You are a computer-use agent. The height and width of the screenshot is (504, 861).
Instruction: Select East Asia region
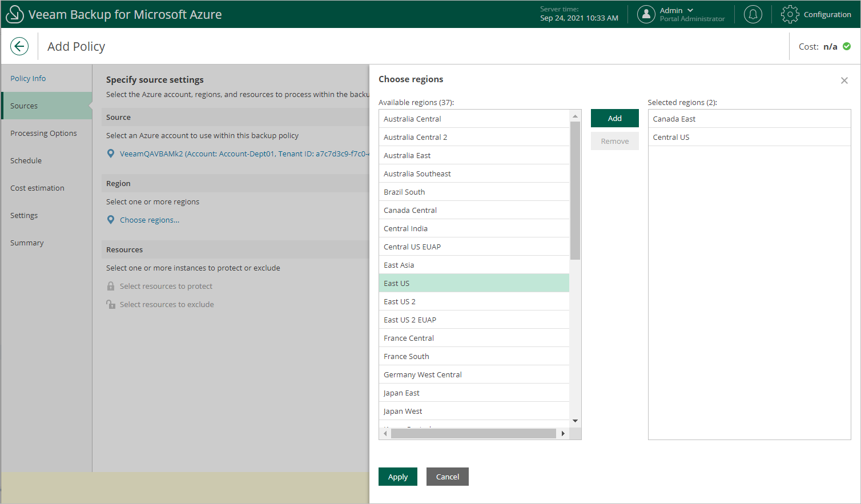pos(474,265)
